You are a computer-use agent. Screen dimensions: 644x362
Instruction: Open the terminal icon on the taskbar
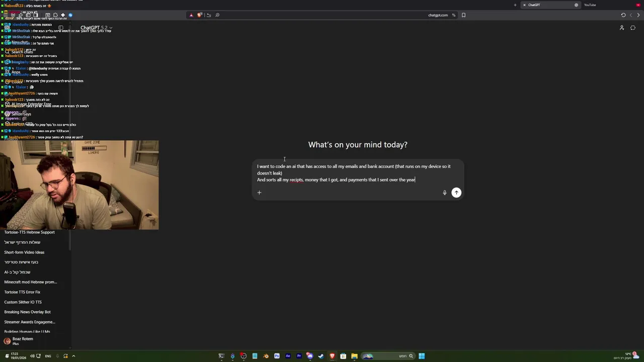pyautogui.click(x=221, y=356)
